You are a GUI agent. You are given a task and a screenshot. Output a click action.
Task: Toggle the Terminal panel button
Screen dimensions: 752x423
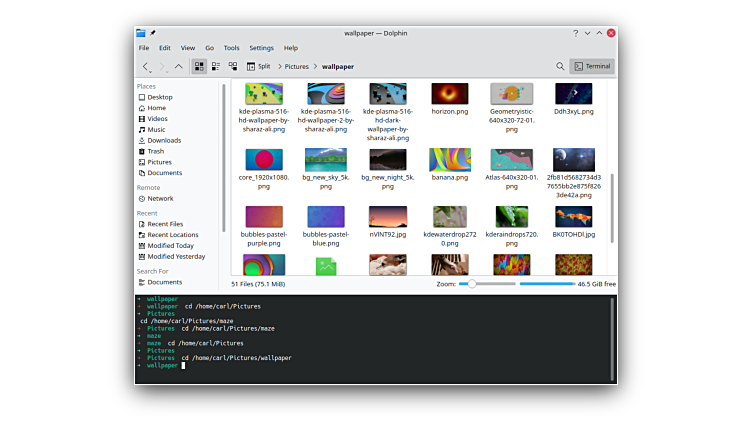[592, 66]
